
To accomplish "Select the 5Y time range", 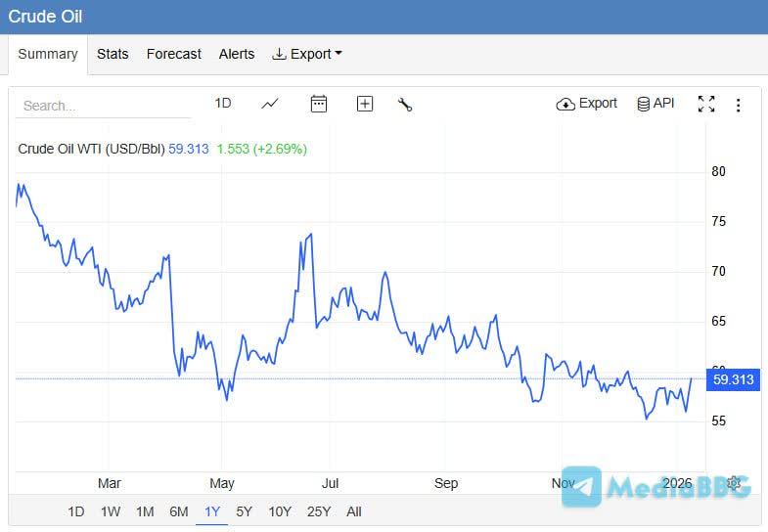I will tap(245, 511).
